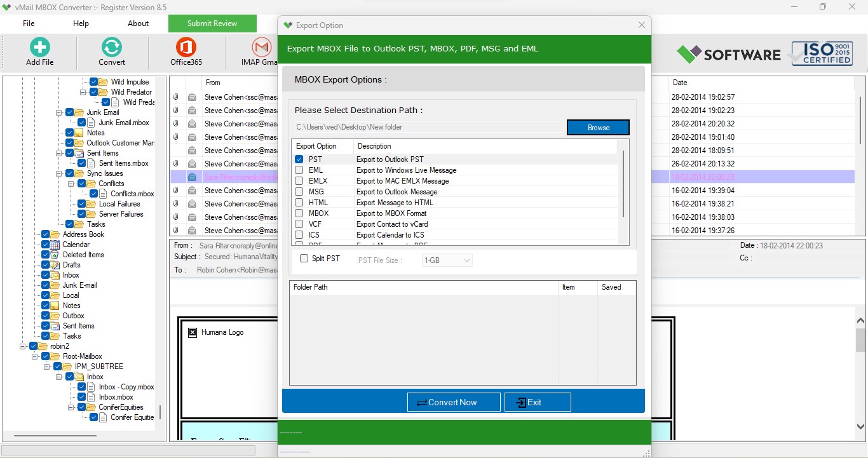Check the VCF export option
Screen dimensions: 868x458
click(x=299, y=224)
